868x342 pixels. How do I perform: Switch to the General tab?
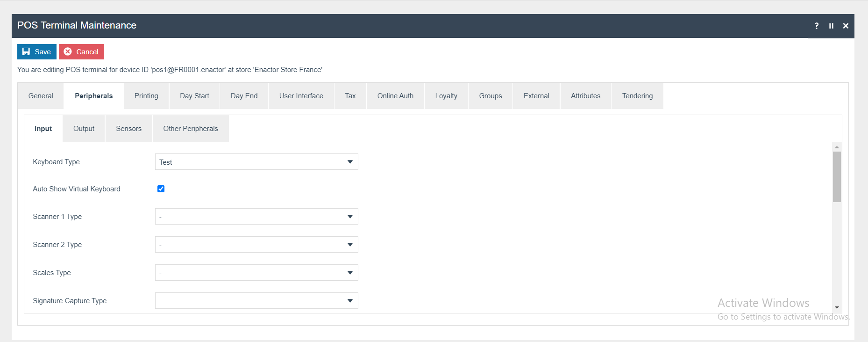[x=41, y=96]
